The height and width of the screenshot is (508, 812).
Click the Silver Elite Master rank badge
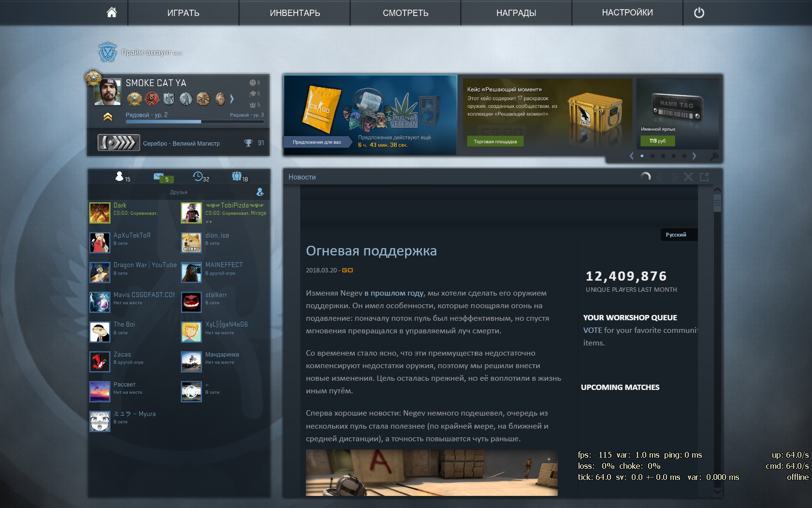point(118,143)
